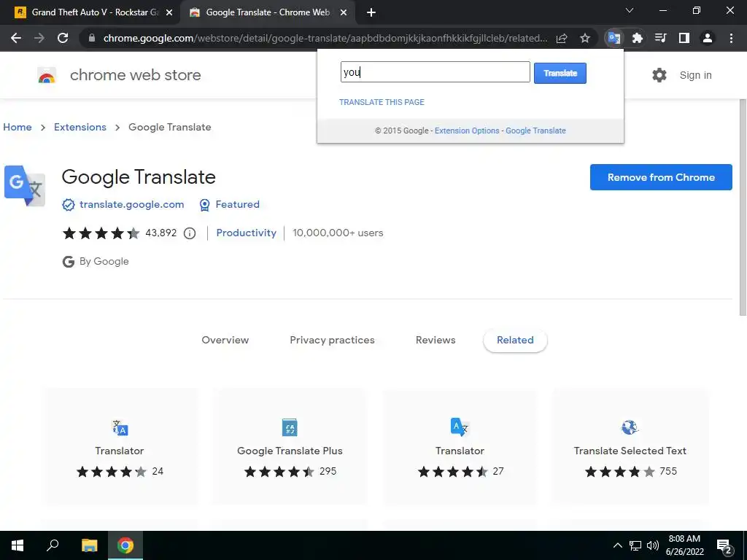Visit translate.google.com publisher link
This screenshot has width=747, height=560.
131,204
